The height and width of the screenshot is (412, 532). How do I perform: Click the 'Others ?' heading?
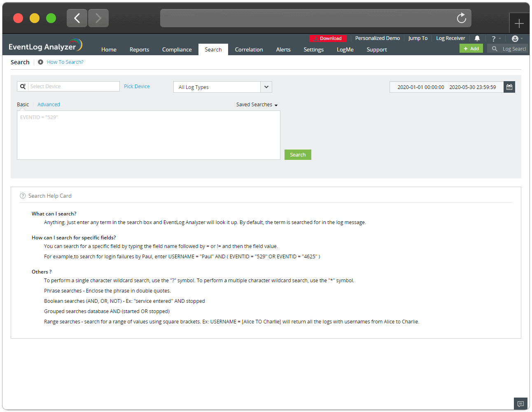click(x=42, y=272)
